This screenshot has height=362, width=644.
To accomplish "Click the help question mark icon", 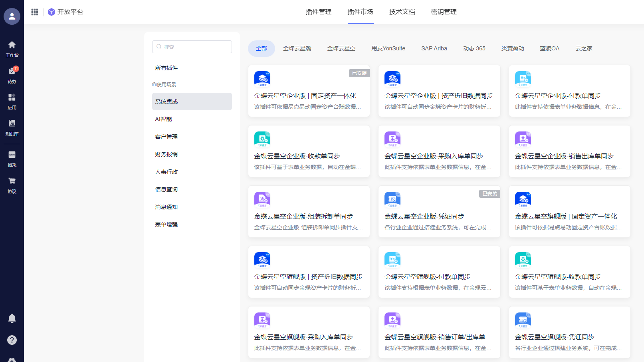I will (x=12, y=340).
